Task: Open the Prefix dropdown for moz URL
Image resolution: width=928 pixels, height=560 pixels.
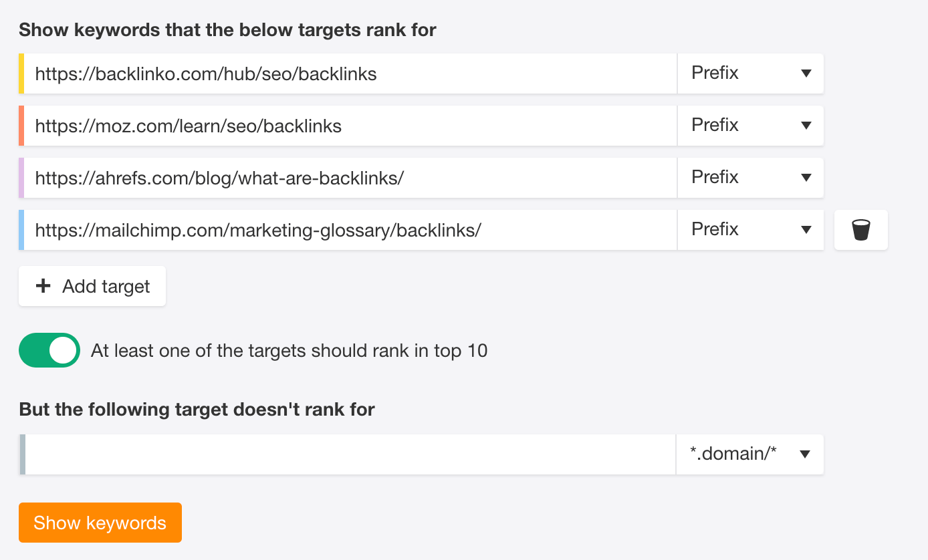Action: [x=751, y=126]
